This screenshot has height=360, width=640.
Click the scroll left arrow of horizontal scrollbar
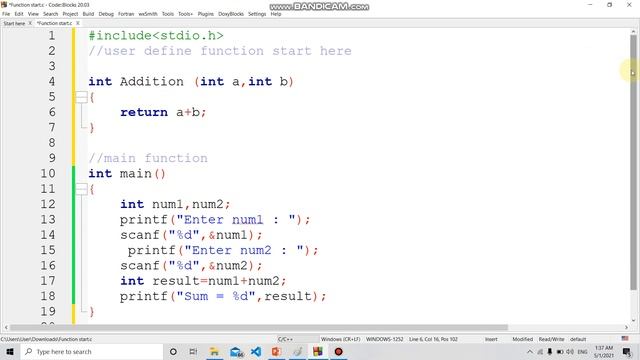coord(6,327)
